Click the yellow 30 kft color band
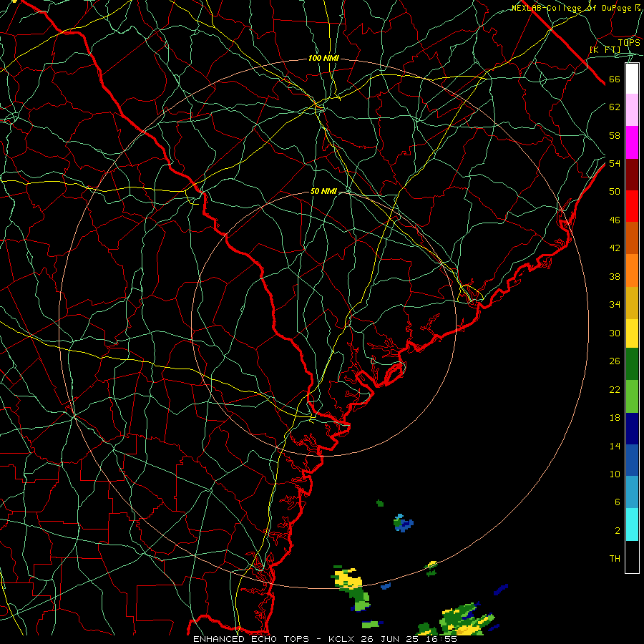This screenshot has height=644, width=644. pos(632,333)
